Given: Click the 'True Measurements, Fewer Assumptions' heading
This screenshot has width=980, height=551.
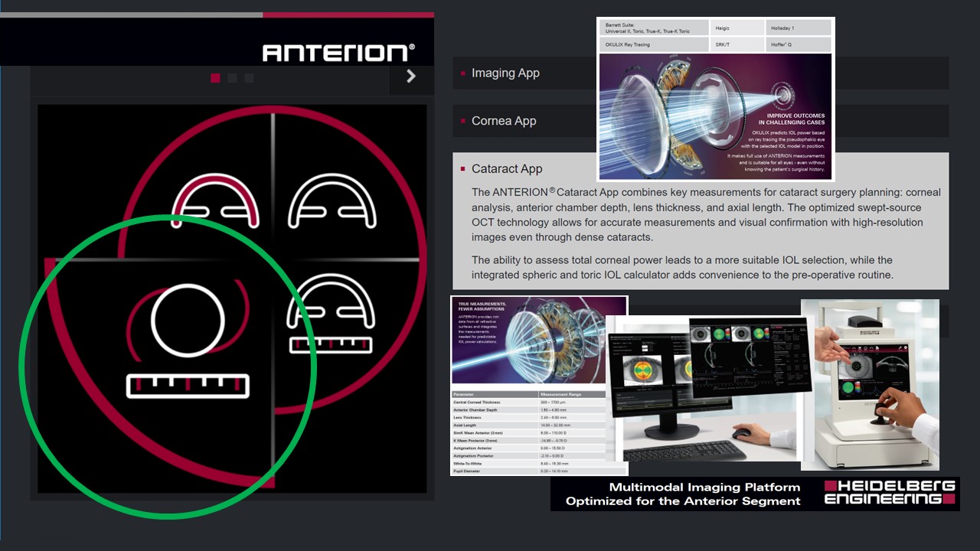Looking at the screenshot, I should point(481,306).
